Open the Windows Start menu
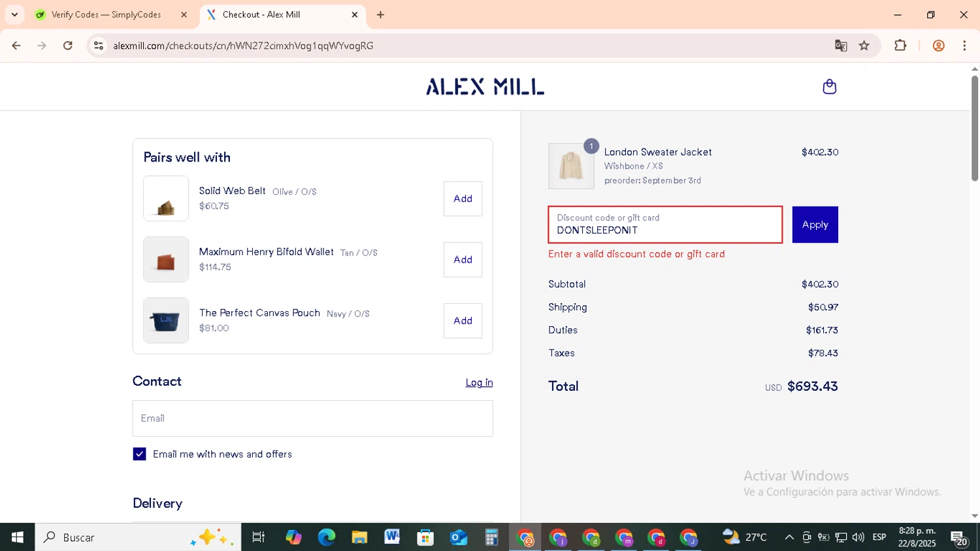Image resolution: width=980 pixels, height=551 pixels. pyautogui.click(x=17, y=537)
